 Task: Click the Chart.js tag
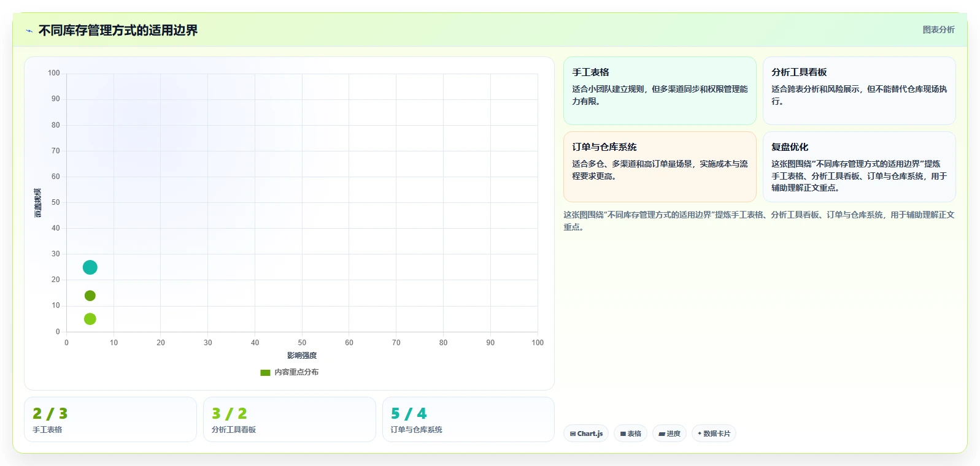click(586, 434)
